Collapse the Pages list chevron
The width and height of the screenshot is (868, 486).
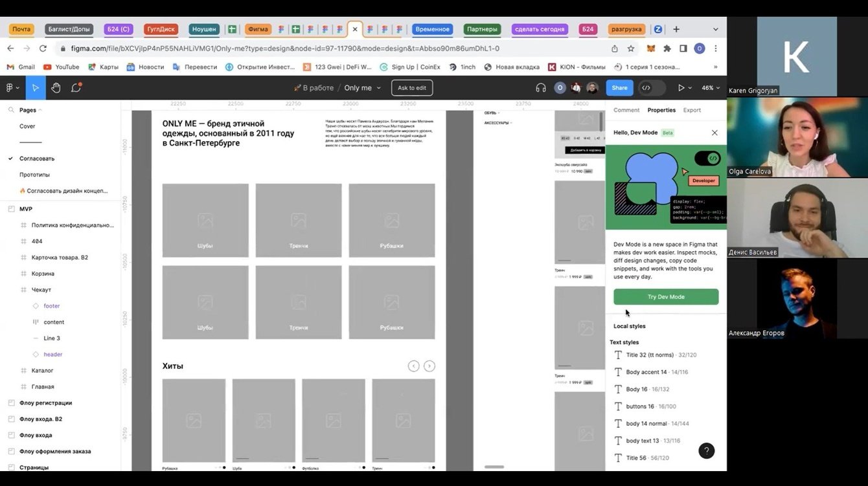click(40, 110)
